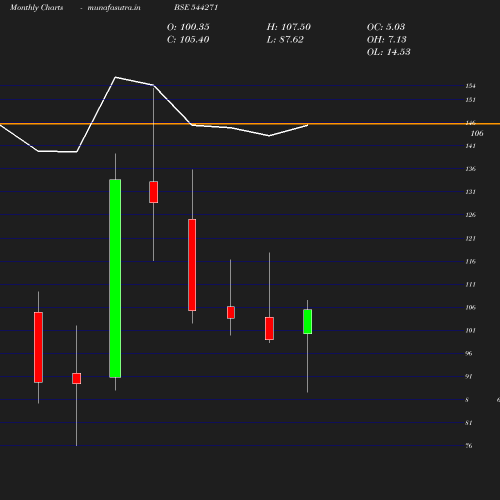
Task: Click the 136 price axis label
Action: click(470, 169)
